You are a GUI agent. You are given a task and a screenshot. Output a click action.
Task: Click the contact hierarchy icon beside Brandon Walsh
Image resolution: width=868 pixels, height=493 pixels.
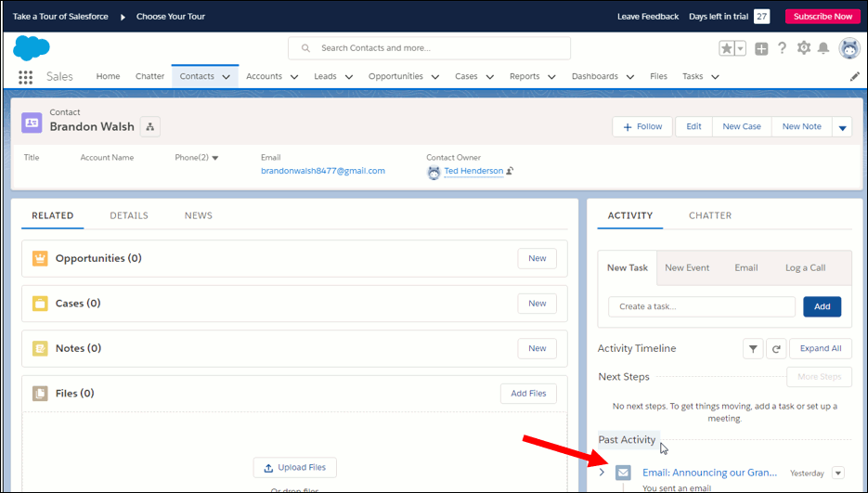(x=150, y=127)
